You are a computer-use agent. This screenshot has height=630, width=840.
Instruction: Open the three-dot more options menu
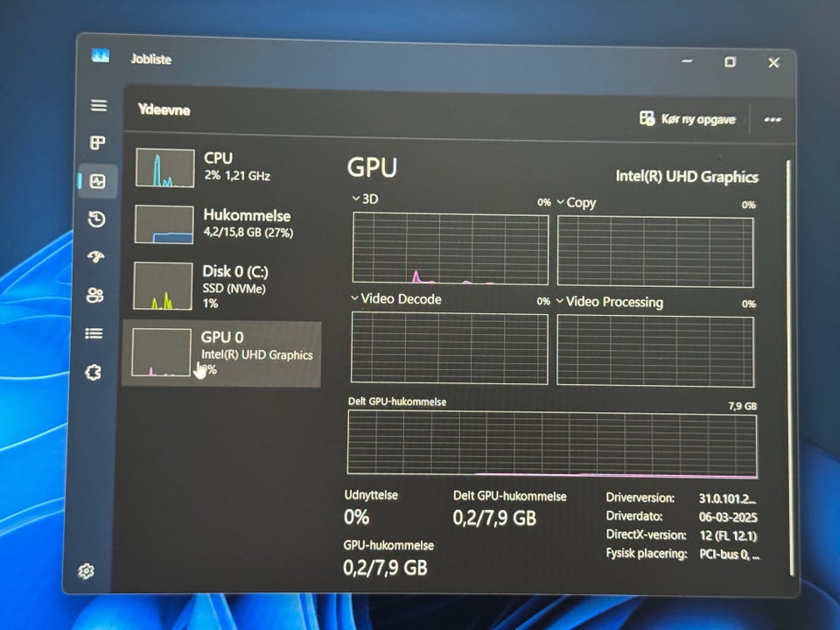[x=773, y=120]
